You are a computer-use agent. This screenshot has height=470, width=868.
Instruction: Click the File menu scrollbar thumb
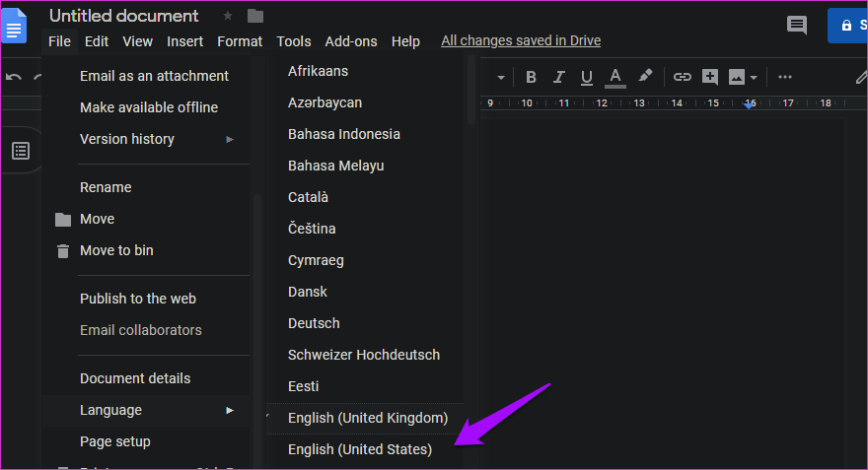(256, 332)
